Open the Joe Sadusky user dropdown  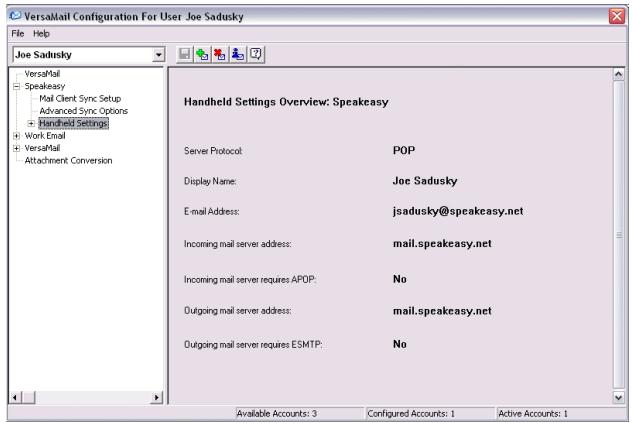click(x=159, y=55)
